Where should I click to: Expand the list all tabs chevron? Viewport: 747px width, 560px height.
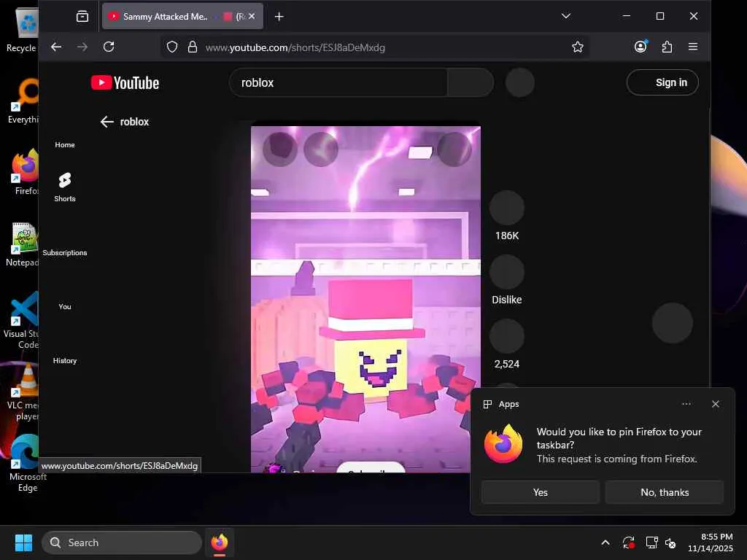pyautogui.click(x=566, y=16)
